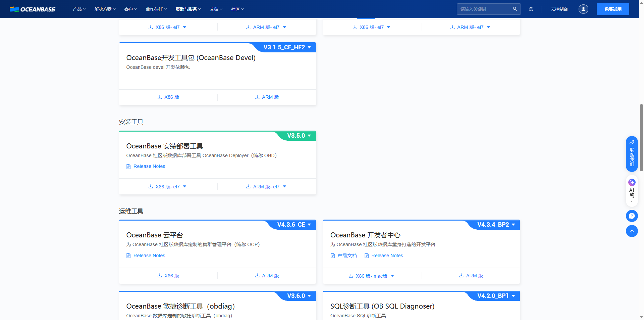This screenshot has height=320, width=644.
Task: Open Release Notes for OceanBase 云平台
Action: point(146,256)
